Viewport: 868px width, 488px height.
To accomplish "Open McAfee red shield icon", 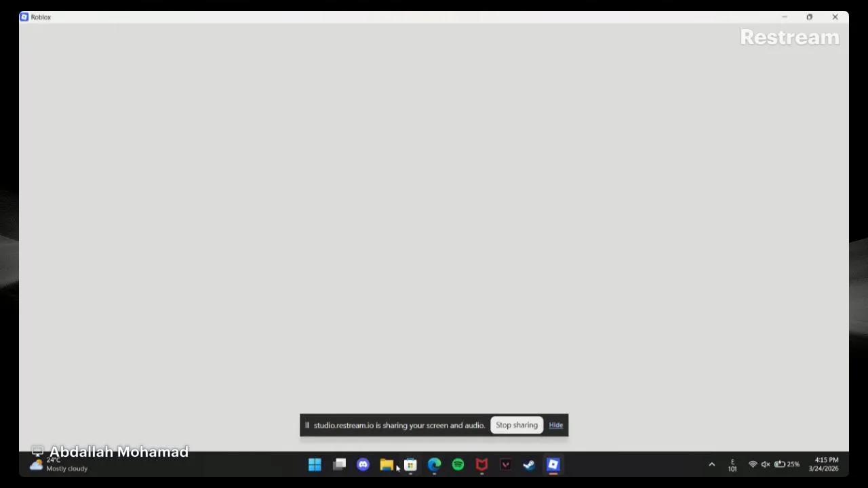I will tap(481, 464).
